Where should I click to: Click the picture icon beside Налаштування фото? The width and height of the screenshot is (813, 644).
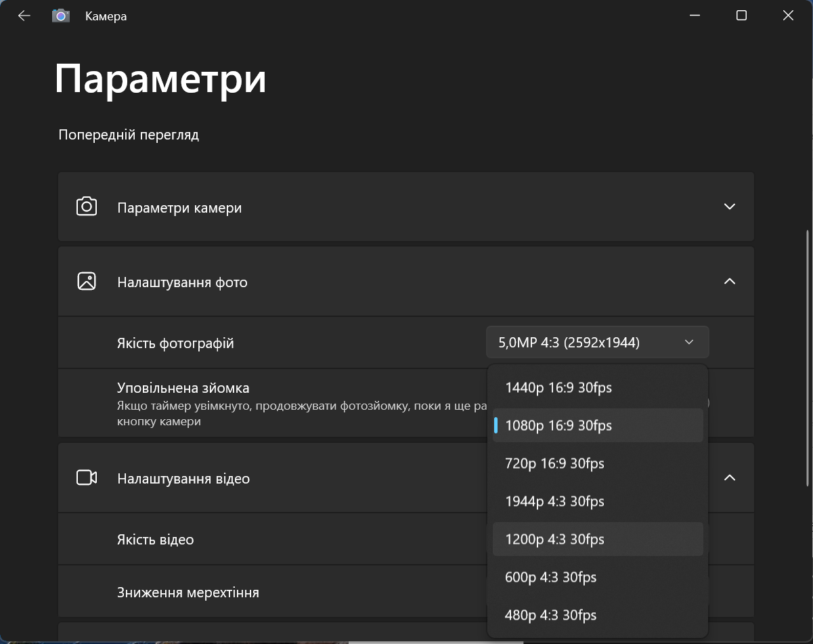click(x=87, y=281)
